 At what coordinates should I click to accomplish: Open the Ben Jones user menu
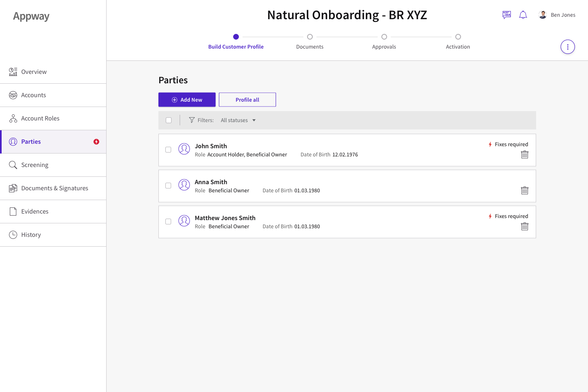[x=557, y=15]
